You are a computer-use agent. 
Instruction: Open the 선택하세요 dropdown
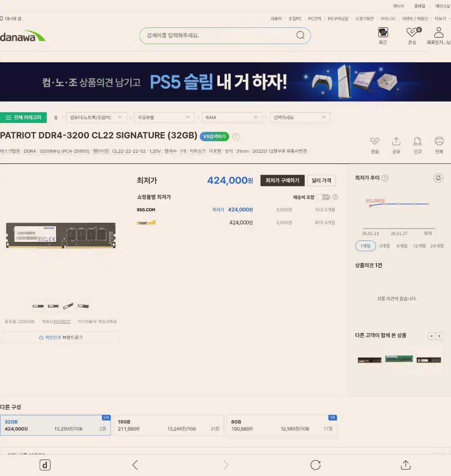click(x=300, y=117)
